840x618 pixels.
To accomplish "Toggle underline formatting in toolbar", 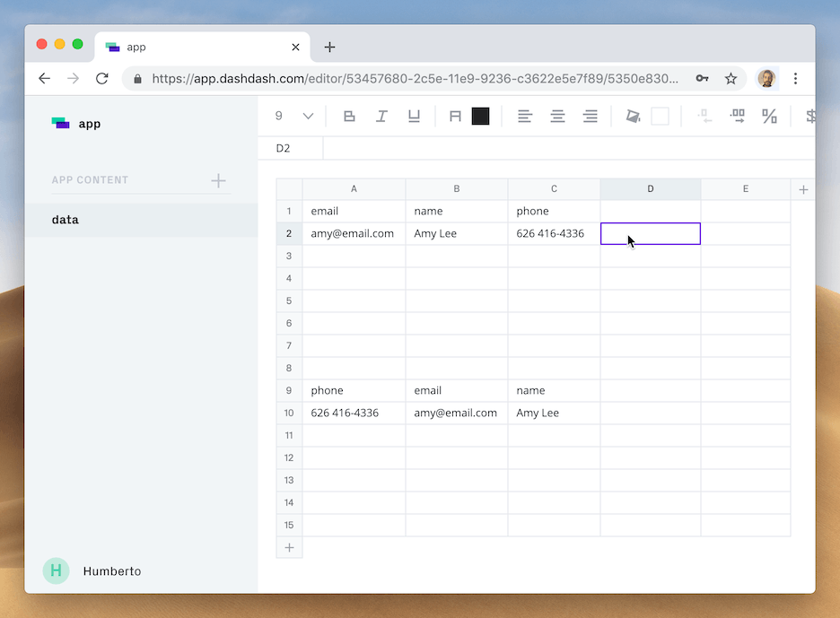I will coord(414,117).
